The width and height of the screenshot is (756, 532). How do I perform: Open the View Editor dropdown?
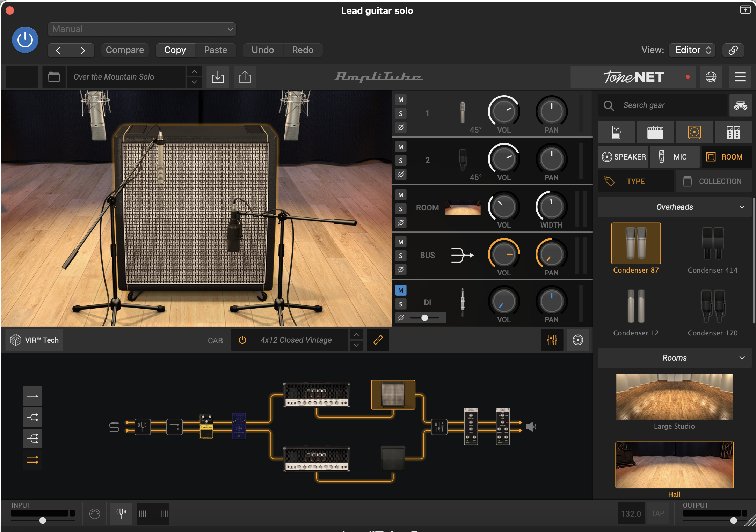(x=692, y=50)
